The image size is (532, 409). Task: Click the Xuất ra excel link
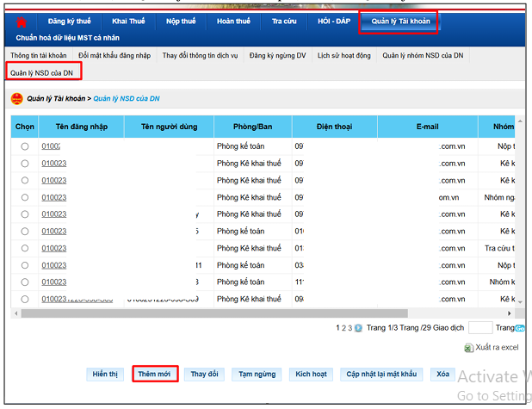[x=497, y=347]
